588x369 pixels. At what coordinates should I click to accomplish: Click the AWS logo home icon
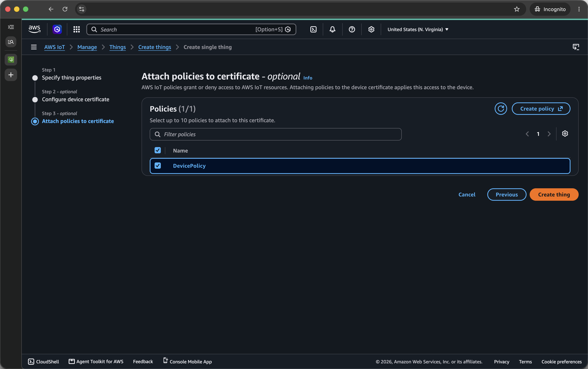click(x=34, y=29)
